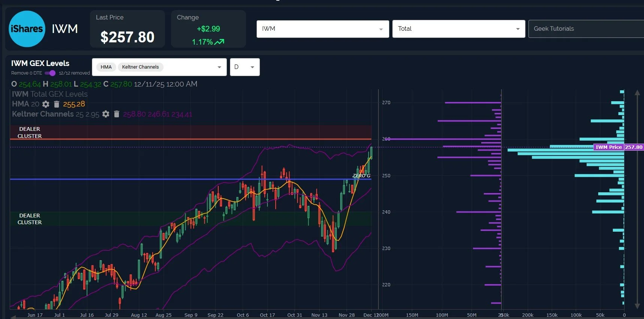
Task: Click the Keltner value 258.80
Action: (x=134, y=114)
